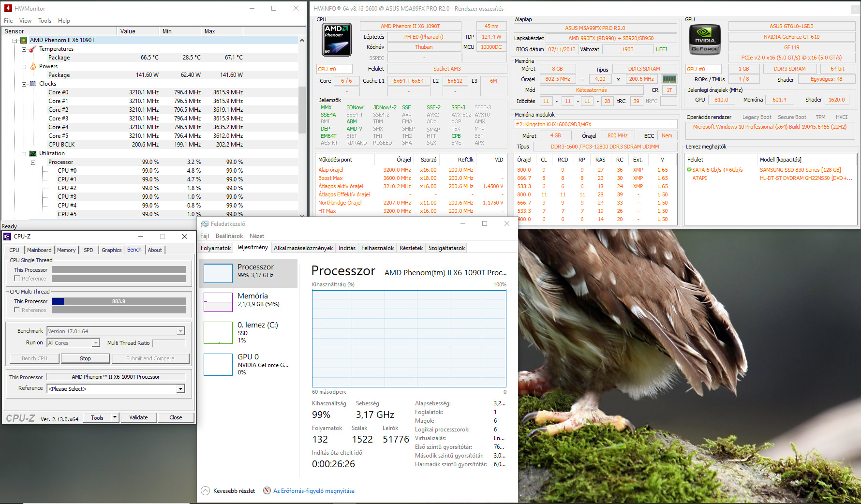Open the Tools menu in HWMonitor

45,21
